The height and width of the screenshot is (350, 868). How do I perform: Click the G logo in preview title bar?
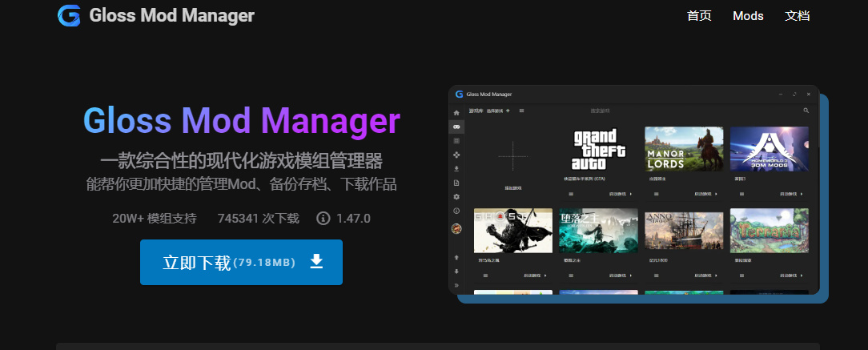pos(459,95)
